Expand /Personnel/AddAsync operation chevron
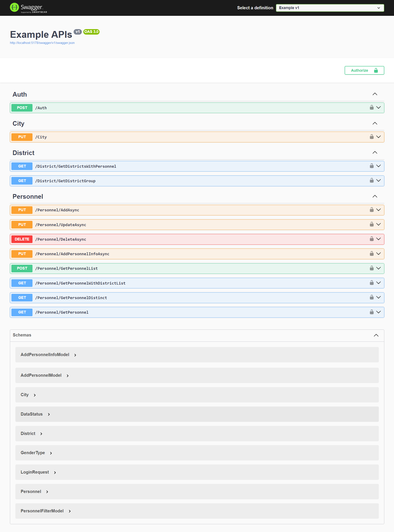The height and width of the screenshot is (532, 394). [x=378, y=210]
